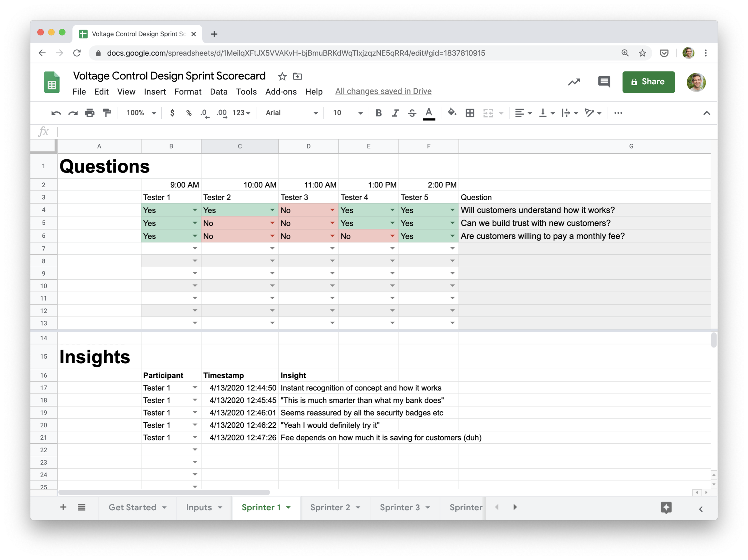748x560 pixels.
Task: Open the Arial font family dropdown
Action: [291, 113]
